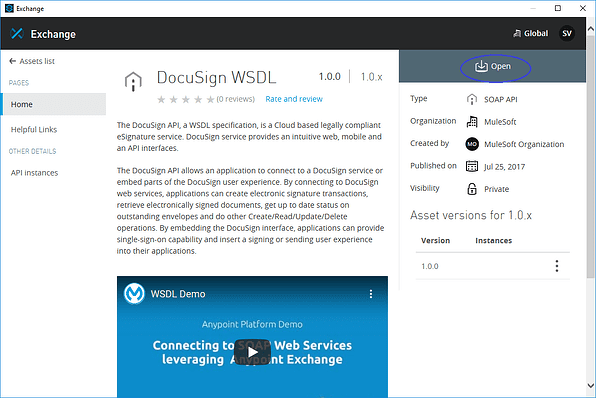The height and width of the screenshot is (398, 596).
Task: Click the fourth rating star
Action: (x=198, y=100)
